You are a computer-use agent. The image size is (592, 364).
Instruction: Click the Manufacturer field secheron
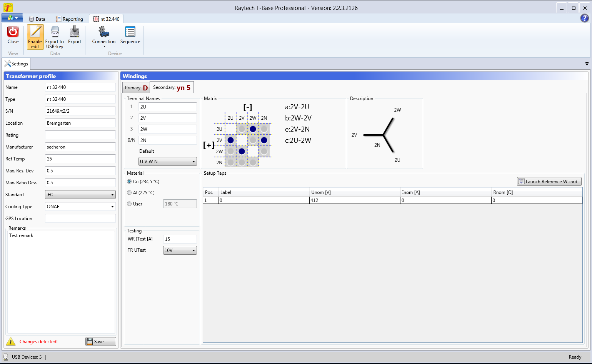(x=80, y=147)
